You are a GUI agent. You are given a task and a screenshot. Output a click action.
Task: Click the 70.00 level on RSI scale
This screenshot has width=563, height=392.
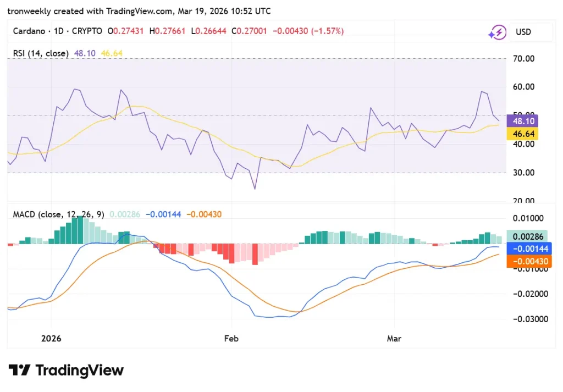pyautogui.click(x=523, y=58)
